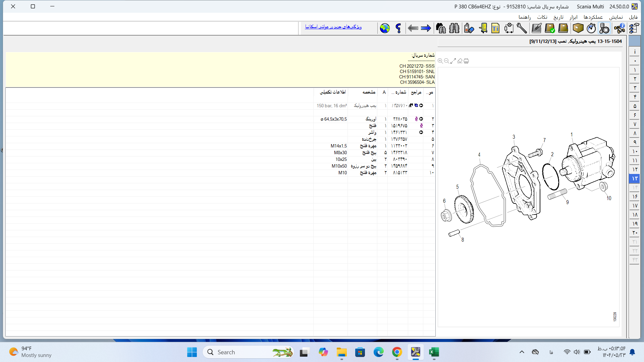Click the globe icon in toolbar
Screen dimensions: 644x362
385,28
